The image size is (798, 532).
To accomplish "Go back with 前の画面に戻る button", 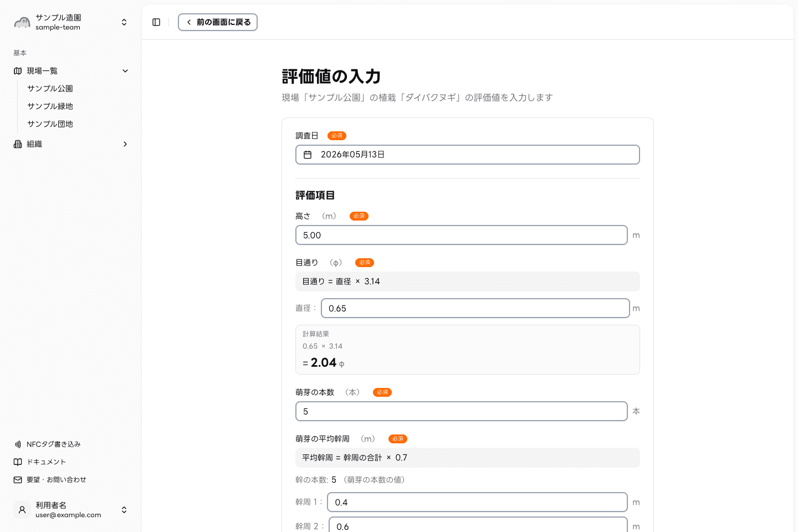I will pyautogui.click(x=218, y=22).
